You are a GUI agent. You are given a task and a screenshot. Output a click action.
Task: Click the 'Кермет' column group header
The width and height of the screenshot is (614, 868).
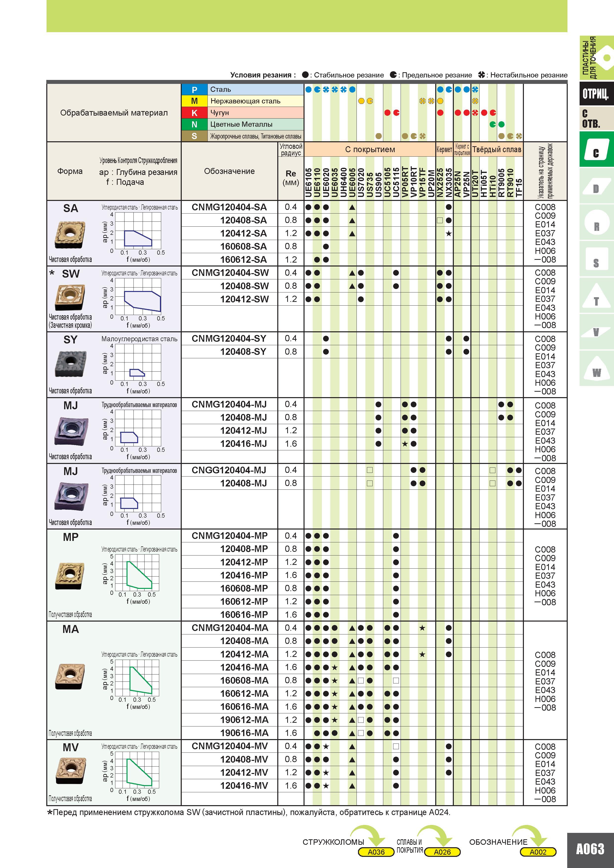click(x=444, y=149)
